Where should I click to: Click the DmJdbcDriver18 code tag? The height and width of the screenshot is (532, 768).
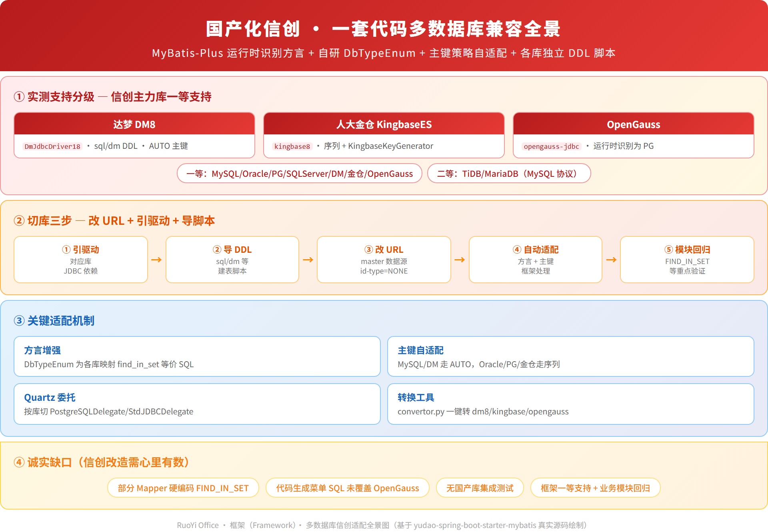[x=52, y=146]
